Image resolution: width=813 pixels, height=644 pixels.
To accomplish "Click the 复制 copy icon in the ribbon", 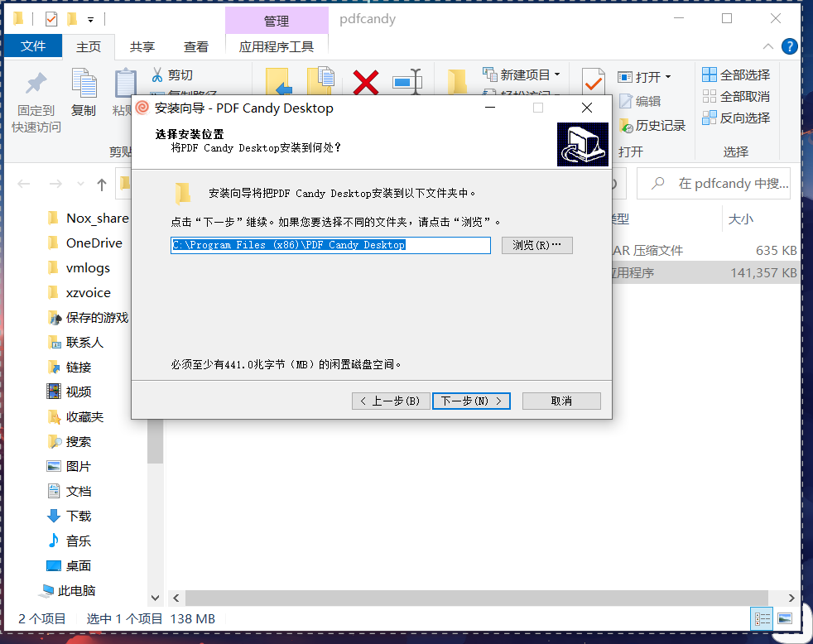I will point(84,83).
